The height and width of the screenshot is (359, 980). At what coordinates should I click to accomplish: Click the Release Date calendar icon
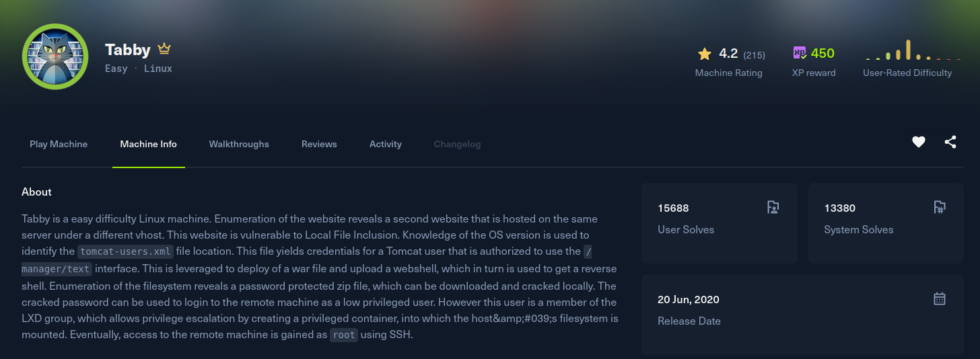[x=940, y=298]
